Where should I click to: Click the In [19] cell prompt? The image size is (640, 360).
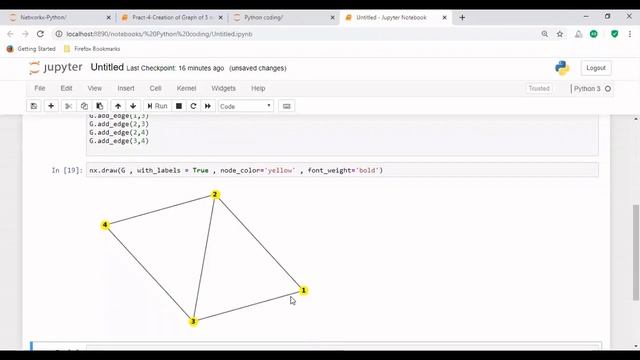tap(67, 170)
